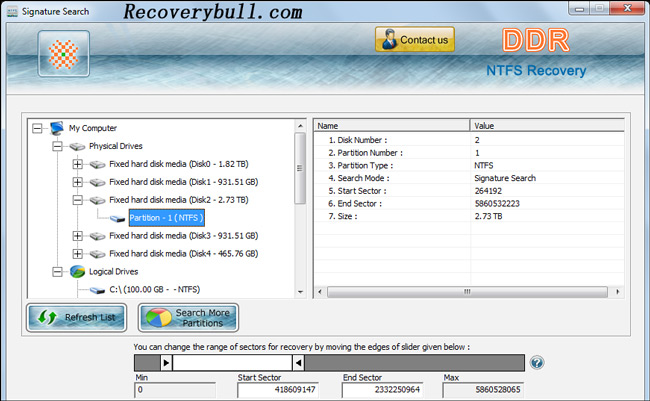Click the End Sector input field
The width and height of the screenshot is (650, 401).
[382, 390]
